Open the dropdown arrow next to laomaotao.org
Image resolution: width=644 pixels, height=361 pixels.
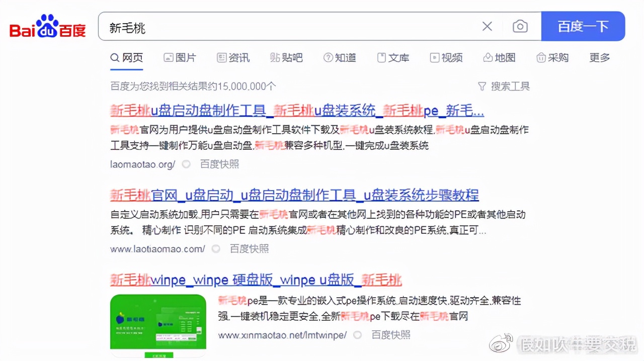[186, 164]
